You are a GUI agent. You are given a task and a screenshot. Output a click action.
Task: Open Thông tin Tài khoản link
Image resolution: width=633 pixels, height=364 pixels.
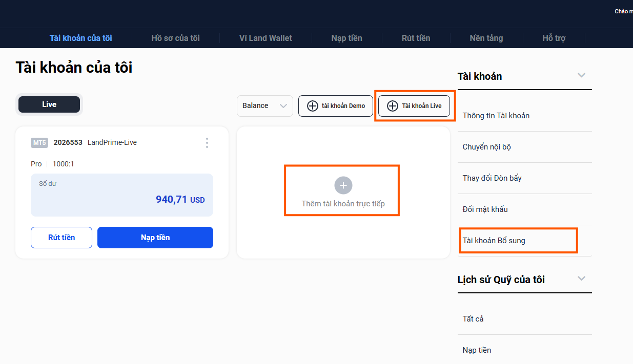click(496, 116)
